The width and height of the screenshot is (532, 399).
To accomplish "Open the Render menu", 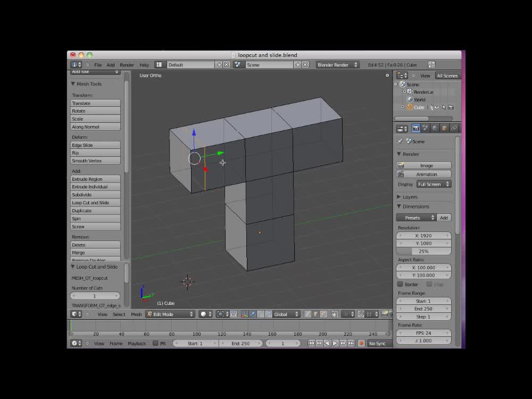I will coord(127,65).
